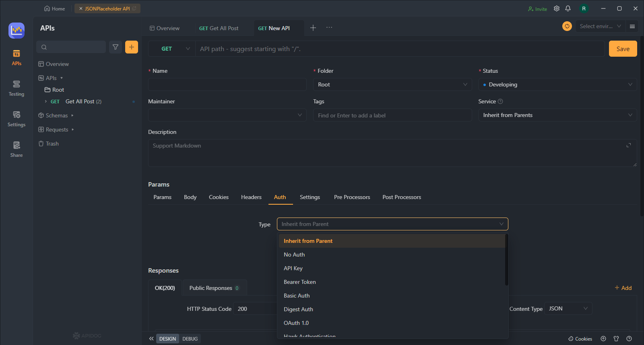Screen dimensions: 644x345
Task: Collapse the sidebar with double chevron icon
Action: coord(151,339)
